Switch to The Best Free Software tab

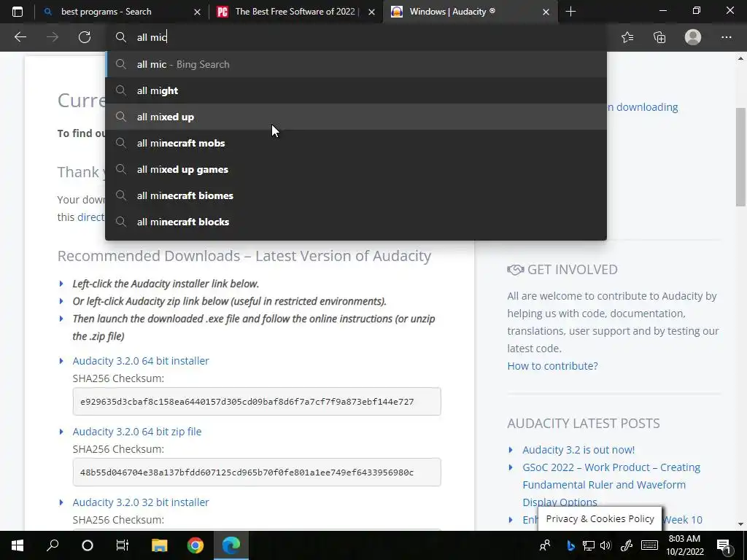295,12
